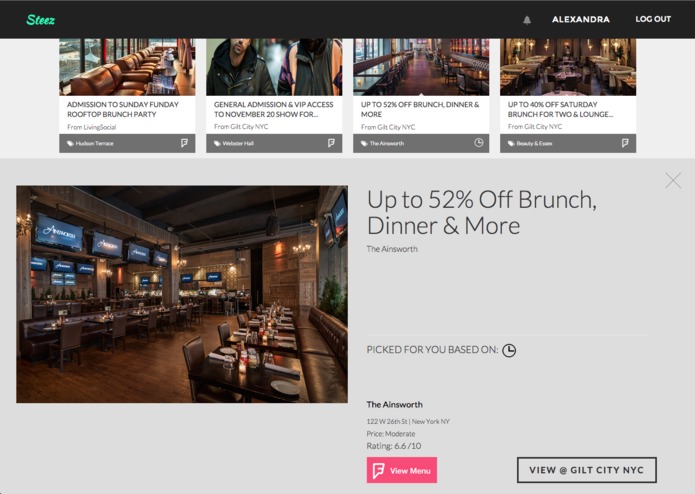Click the Hudson Terrace lounge thumbnail
The height and width of the screenshot is (494, 695).
(127, 67)
